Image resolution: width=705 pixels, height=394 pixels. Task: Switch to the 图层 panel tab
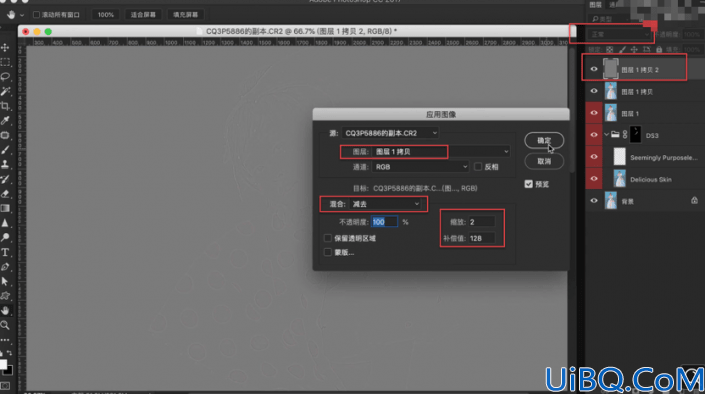click(596, 4)
